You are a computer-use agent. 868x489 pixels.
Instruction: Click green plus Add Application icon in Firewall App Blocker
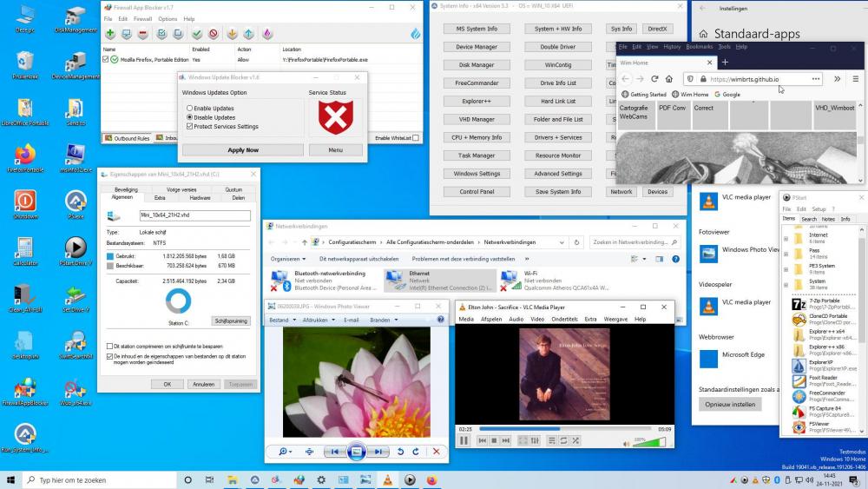tap(110, 34)
